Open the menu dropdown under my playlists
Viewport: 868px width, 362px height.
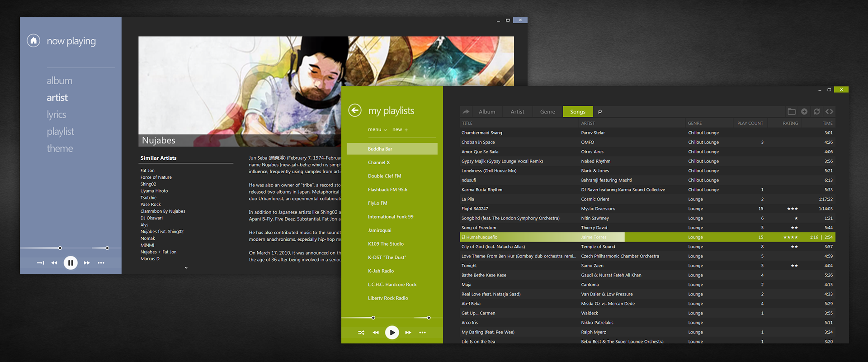377,130
